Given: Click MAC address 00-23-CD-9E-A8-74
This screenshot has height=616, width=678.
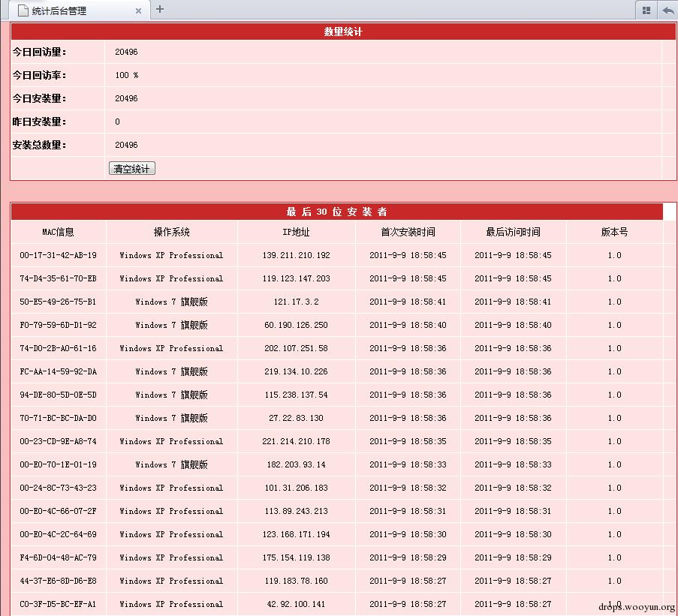Looking at the screenshot, I should point(58,441).
